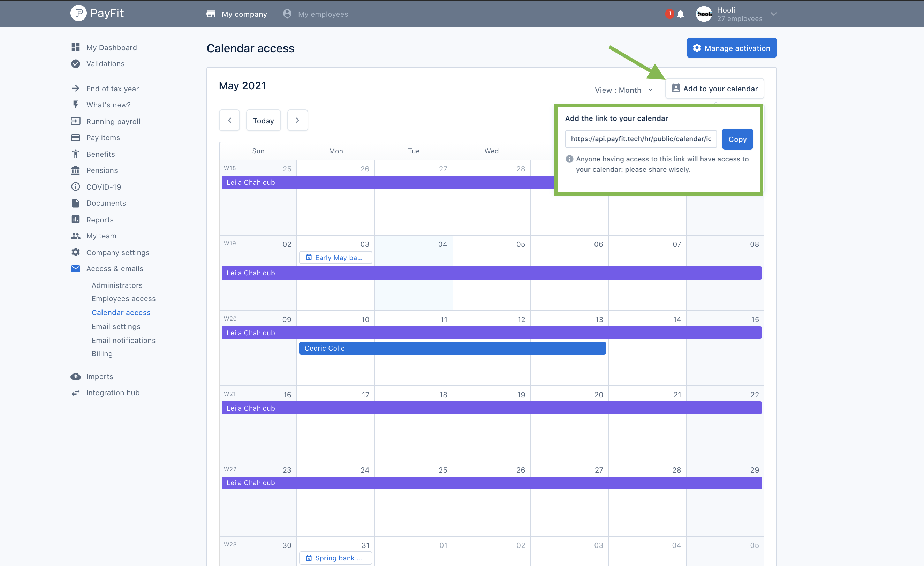Expand the Hooli account dropdown chevron

[773, 14]
